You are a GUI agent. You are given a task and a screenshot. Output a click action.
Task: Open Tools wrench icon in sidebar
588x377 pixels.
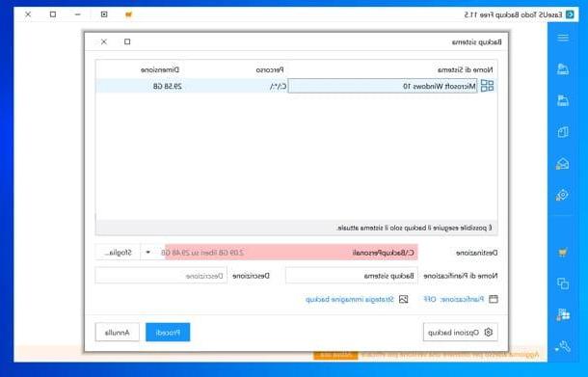(x=563, y=346)
